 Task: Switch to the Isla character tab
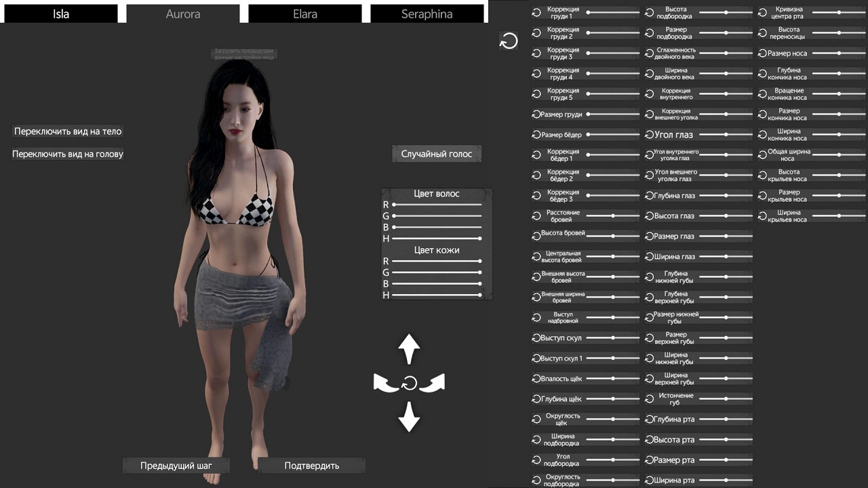tap(61, 14)
